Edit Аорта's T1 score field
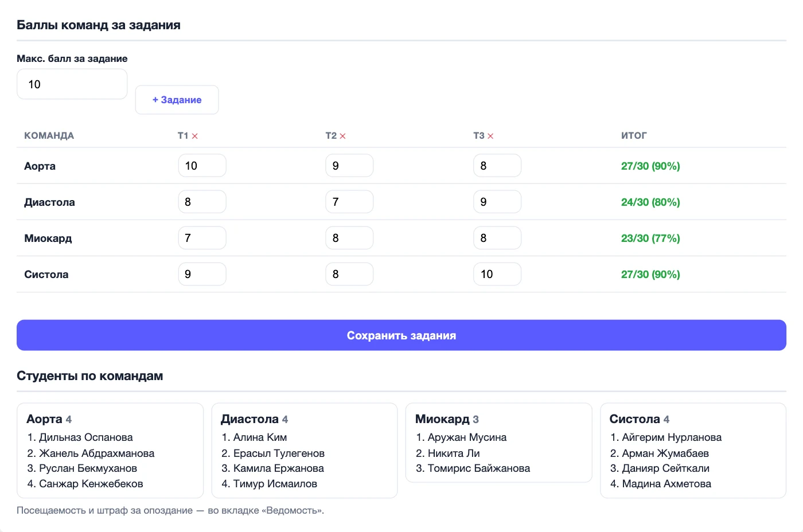The height and width of the screenshot is (532, 803). tap(202, 166)
